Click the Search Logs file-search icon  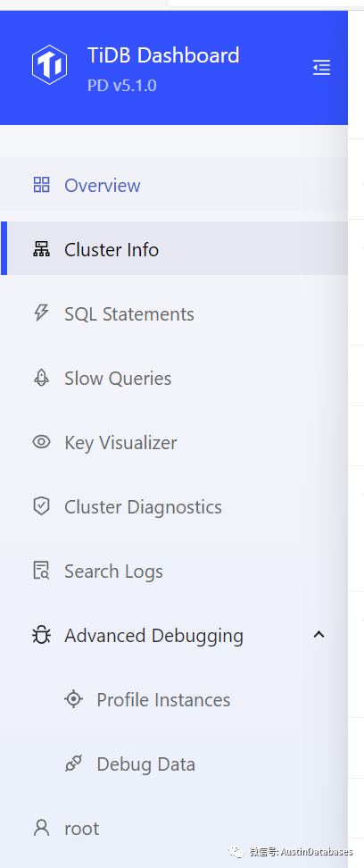[x=42, y=571]
